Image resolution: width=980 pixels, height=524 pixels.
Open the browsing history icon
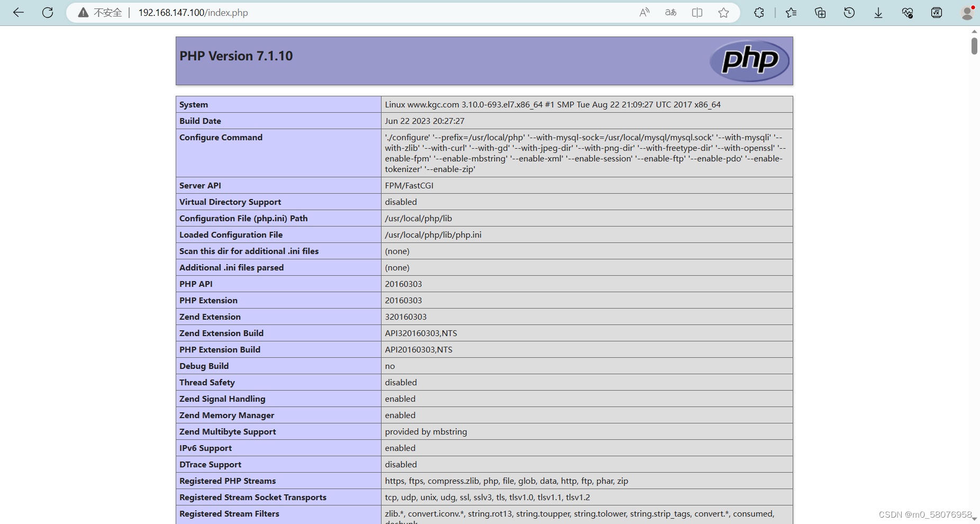pos(849,13)
